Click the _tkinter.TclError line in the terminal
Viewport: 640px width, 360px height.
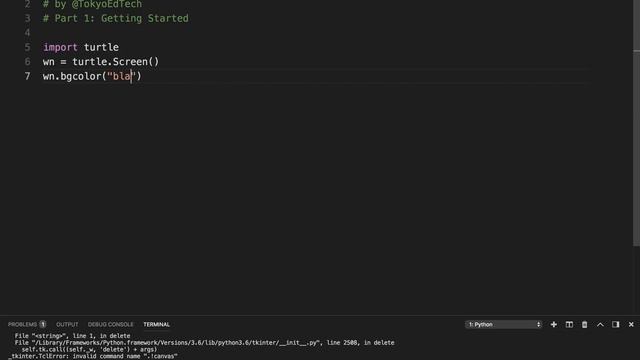click(93, 356)
